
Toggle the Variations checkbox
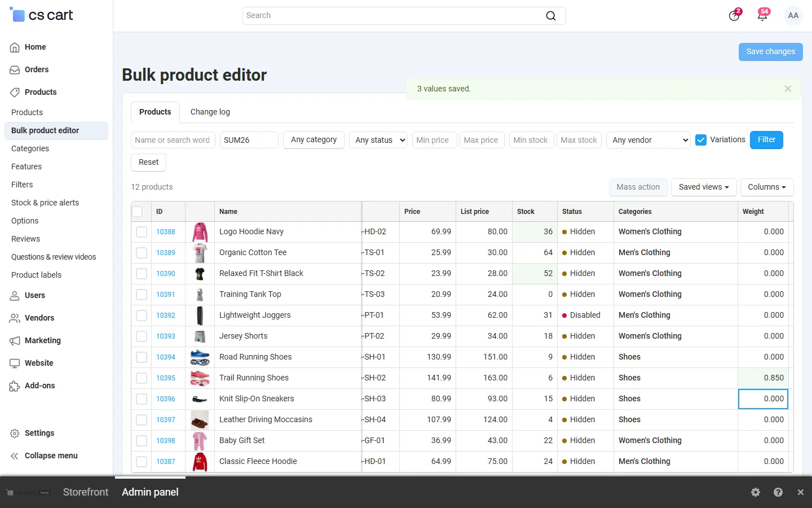tap(701, 140)
